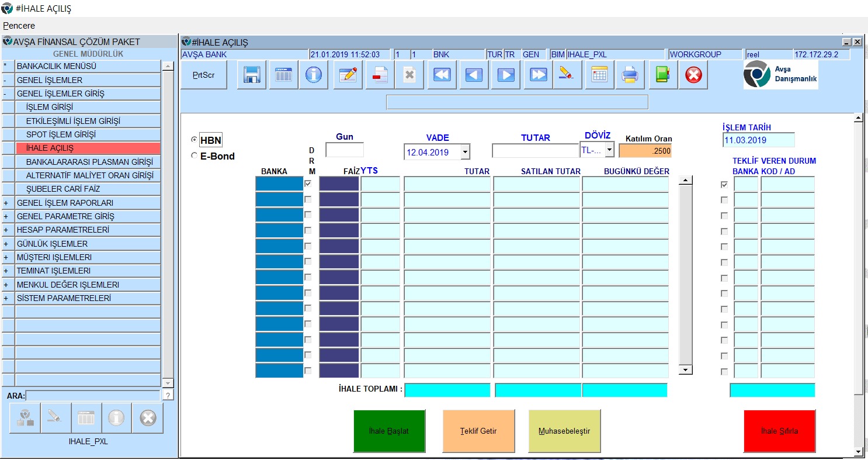868x460 pixels.
Task: Click the Gun input field
Action: [345, 150]
